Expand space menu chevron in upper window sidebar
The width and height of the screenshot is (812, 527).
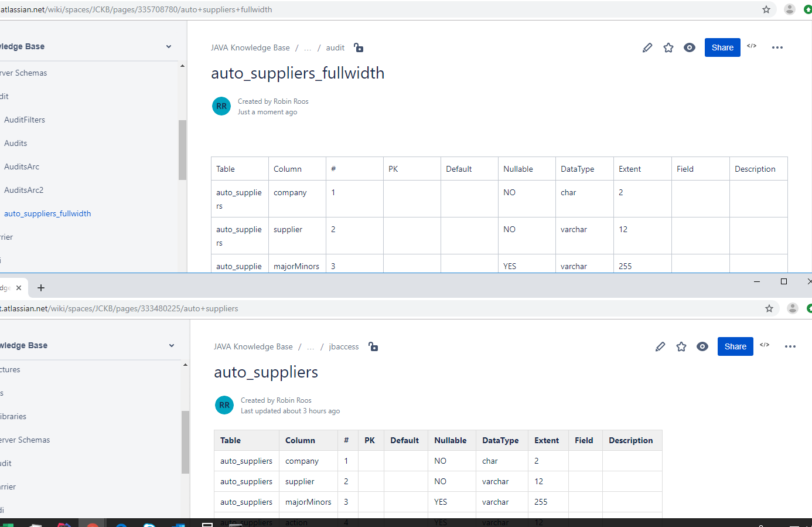click(x=169, y=46)
